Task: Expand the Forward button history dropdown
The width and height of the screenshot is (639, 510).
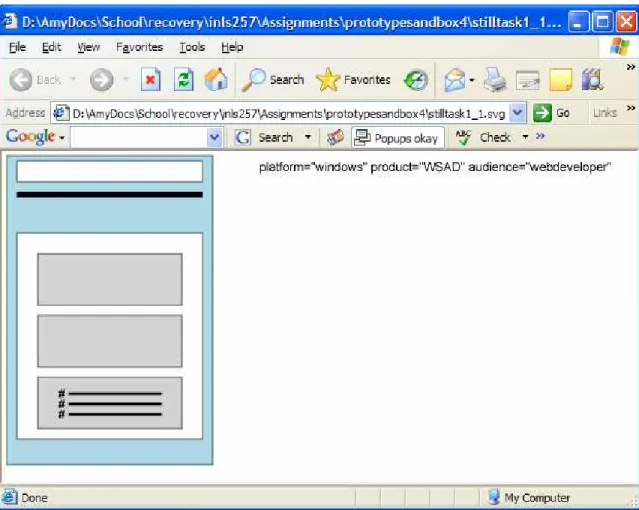Action: [x=126, y=79]
